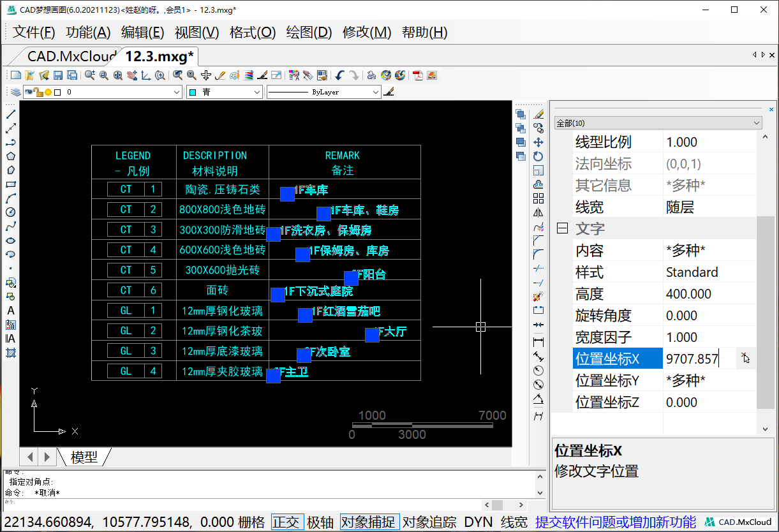779x532 pixels.
Task: Select the Move tool
Action: [x=538, y=142]
